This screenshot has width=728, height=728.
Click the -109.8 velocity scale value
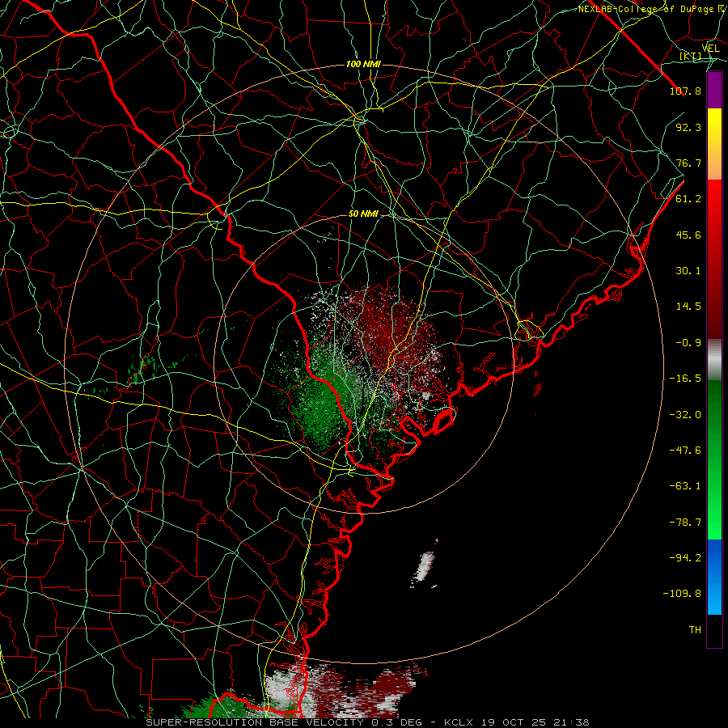coord(682,594)
